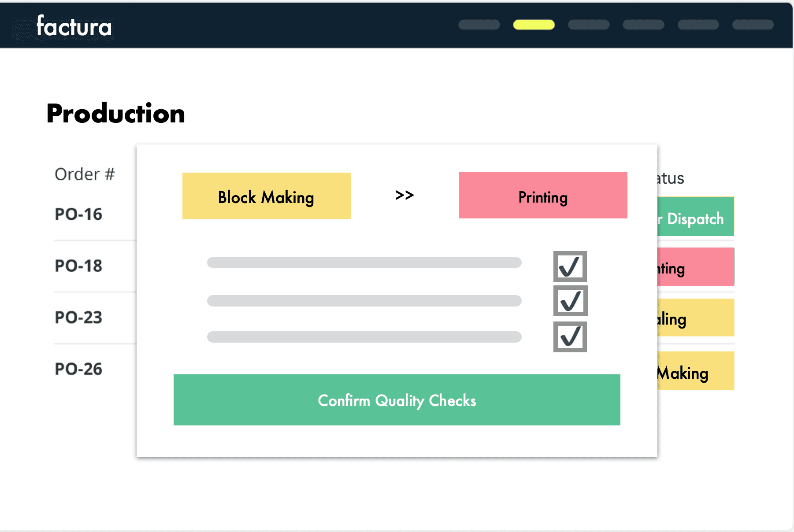
Task: Click the green Dispatch status tag
Action: [696, 217]
